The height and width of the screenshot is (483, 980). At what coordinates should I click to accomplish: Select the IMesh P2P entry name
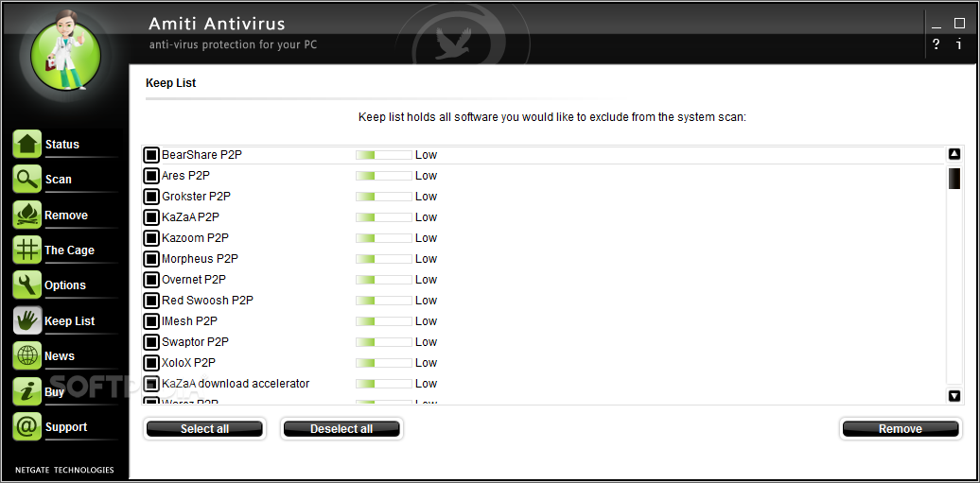coord(189,321)
